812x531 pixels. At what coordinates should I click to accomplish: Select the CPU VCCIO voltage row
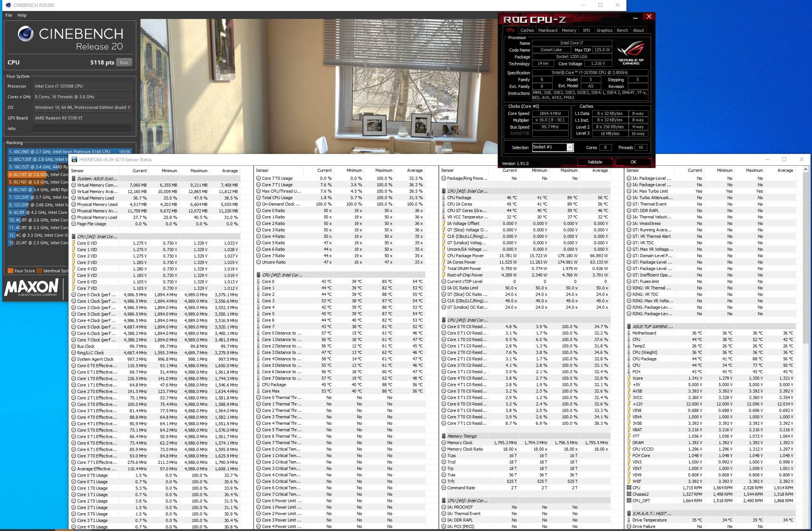711,449
